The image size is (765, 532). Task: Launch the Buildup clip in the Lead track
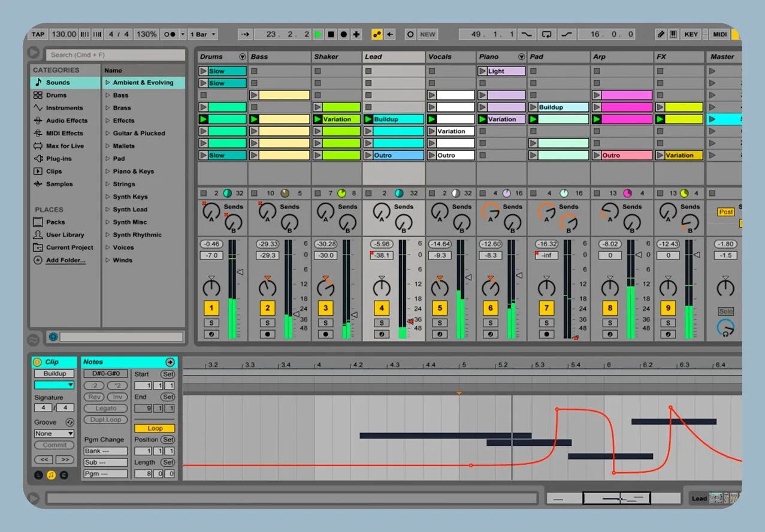point(368,119)
